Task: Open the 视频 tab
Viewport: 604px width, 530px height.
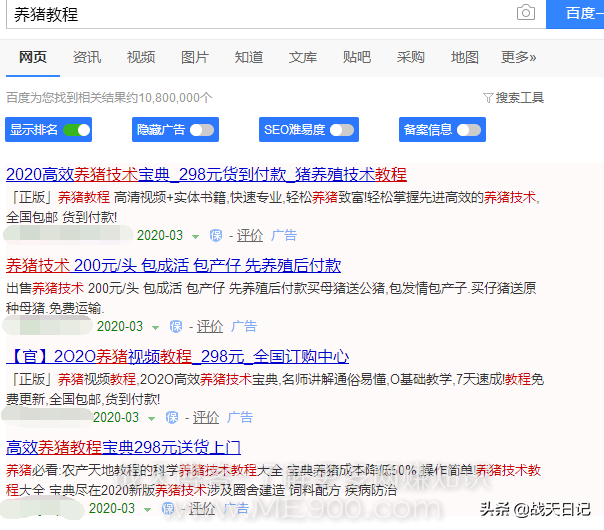Action: 141,57
